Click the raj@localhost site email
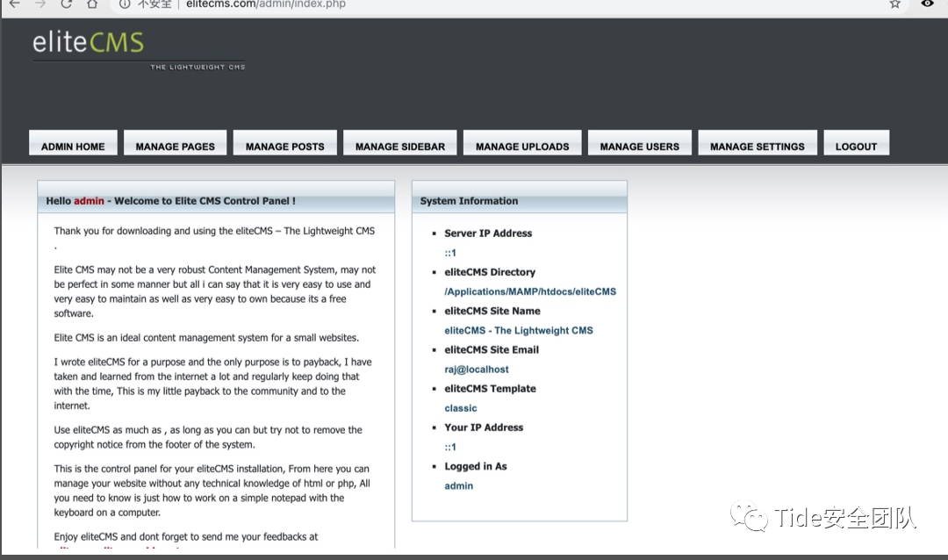The image size is (948, 560). click(x=477, y=369)
